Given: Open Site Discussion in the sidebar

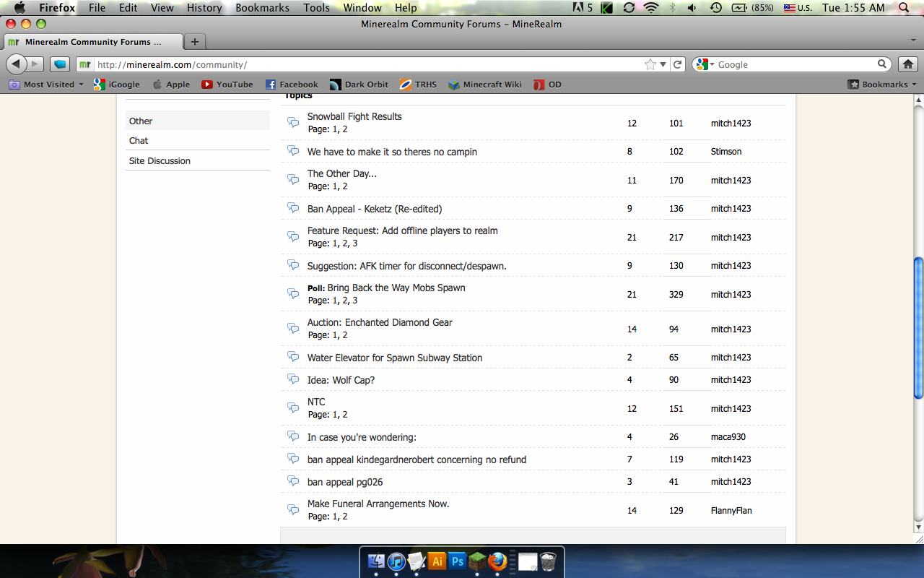Looking at the screenshot, I should 160,160.
